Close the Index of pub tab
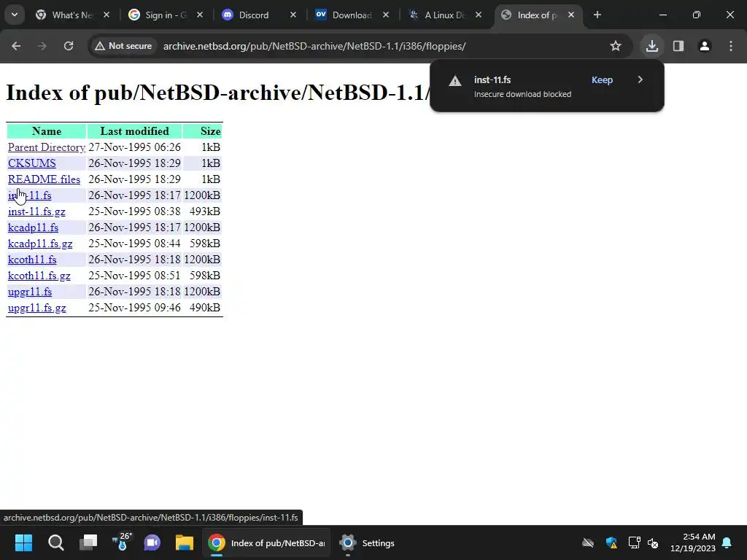Image resolution: width=747 pixels, height=560 pixels. [x=571, y=15]
